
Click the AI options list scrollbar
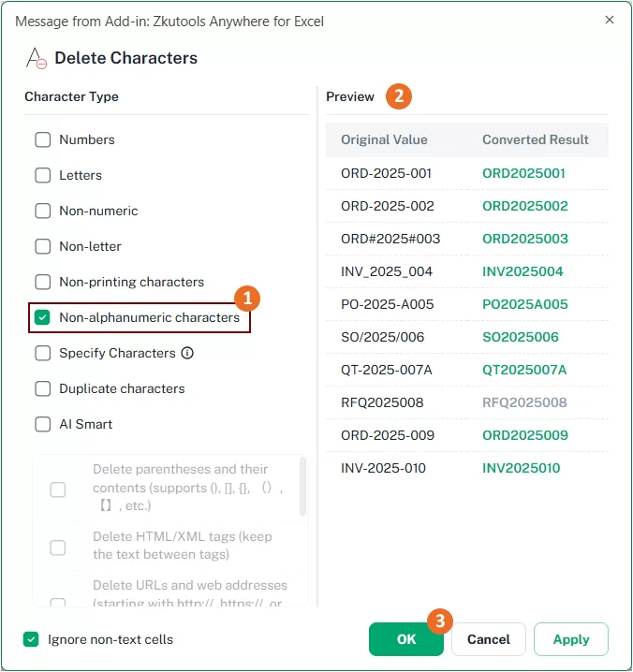302,486
